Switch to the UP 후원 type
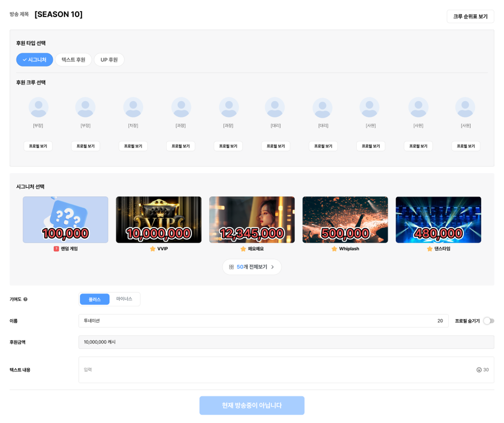504x423 pixels. [109, 60]
